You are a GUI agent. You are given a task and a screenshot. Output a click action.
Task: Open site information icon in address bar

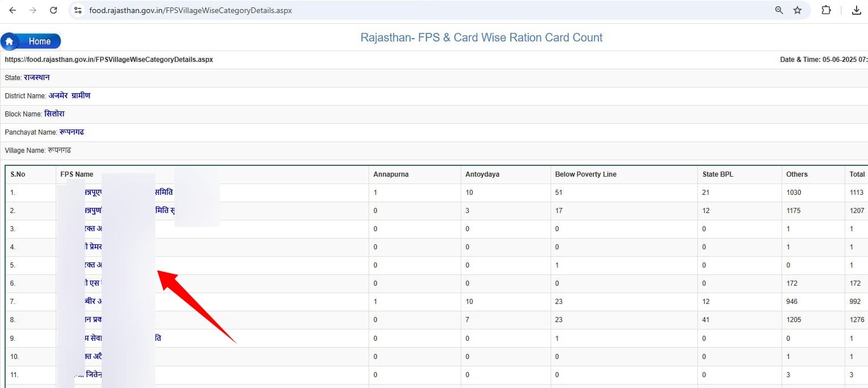click(78, 10)
